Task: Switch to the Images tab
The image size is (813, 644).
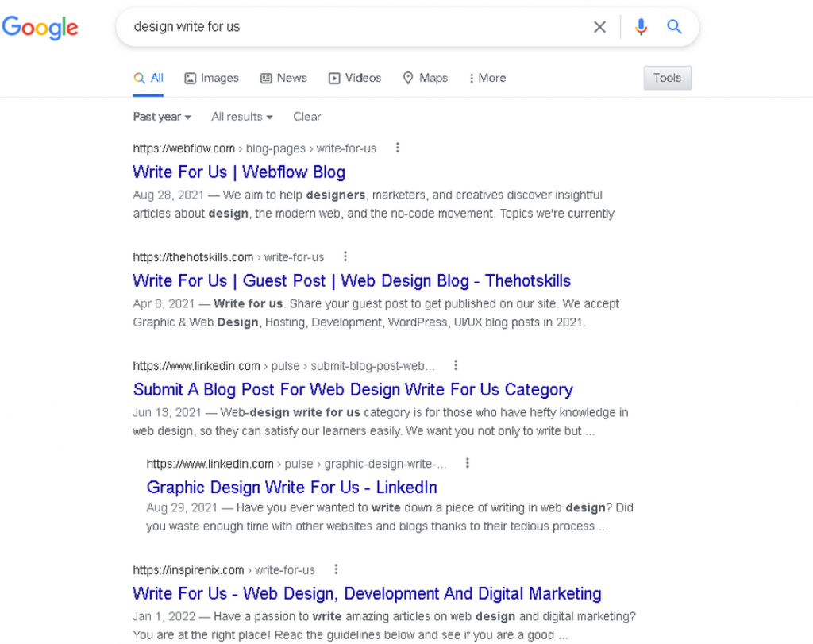Action: pyautogui.click(x=211, y=78)
